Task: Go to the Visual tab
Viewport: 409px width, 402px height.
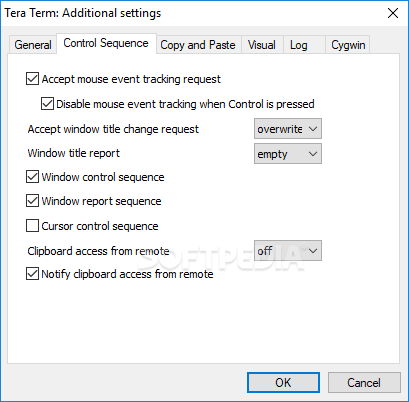Action: [262, 45]
